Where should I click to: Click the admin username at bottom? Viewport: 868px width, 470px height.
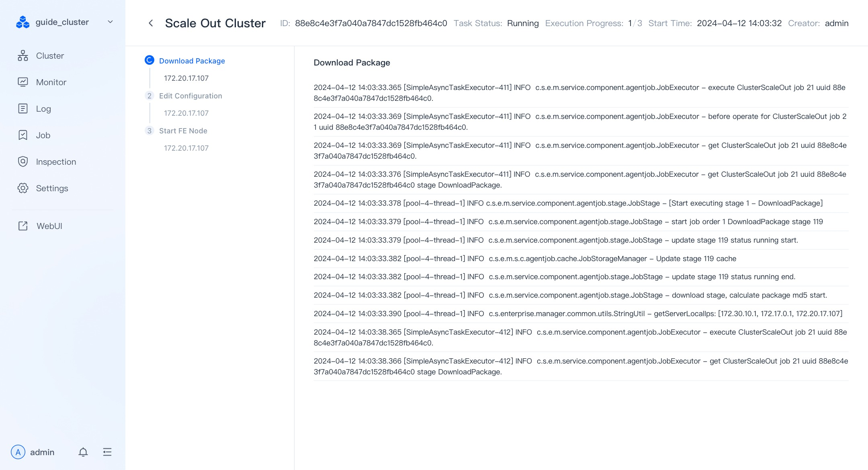tap(42, 452)
